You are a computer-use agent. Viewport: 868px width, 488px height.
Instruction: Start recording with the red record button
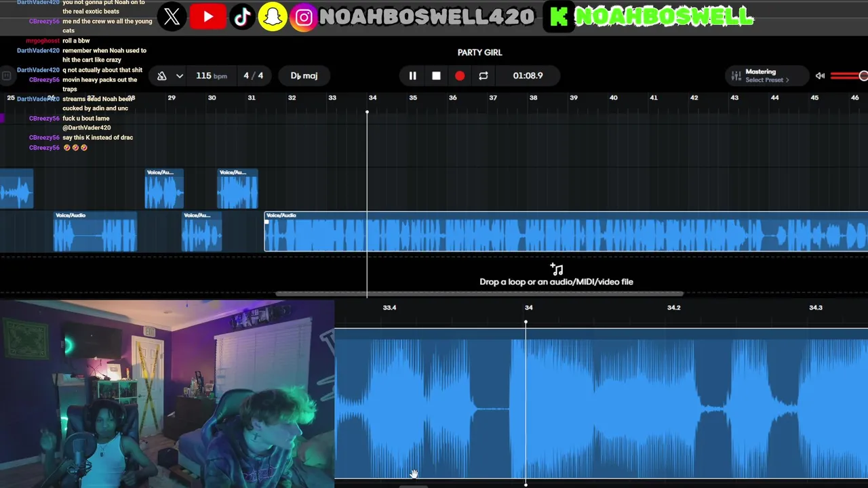(x=460, y=76)
